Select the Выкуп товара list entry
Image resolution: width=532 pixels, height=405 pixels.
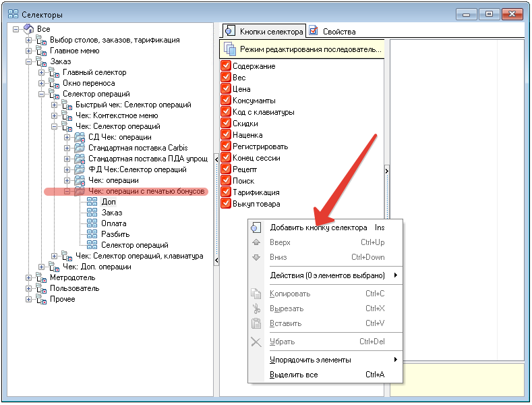pyautogui.click(x=256, y=205)
